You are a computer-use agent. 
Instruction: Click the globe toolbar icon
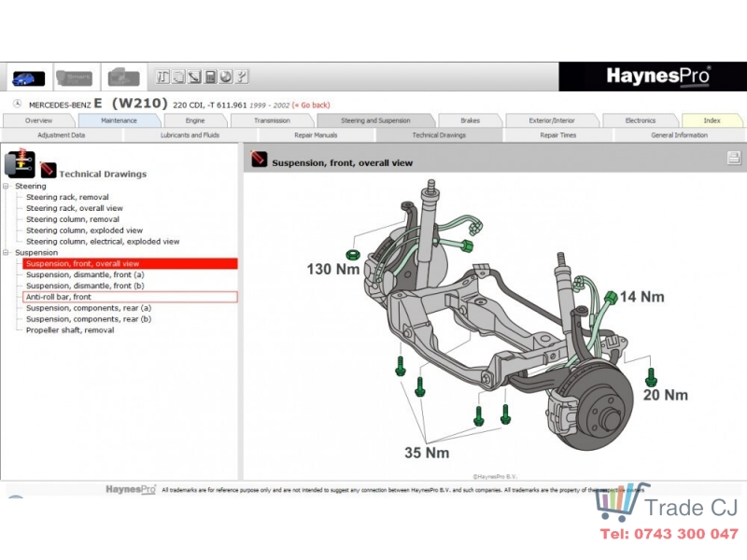[226, 77]
